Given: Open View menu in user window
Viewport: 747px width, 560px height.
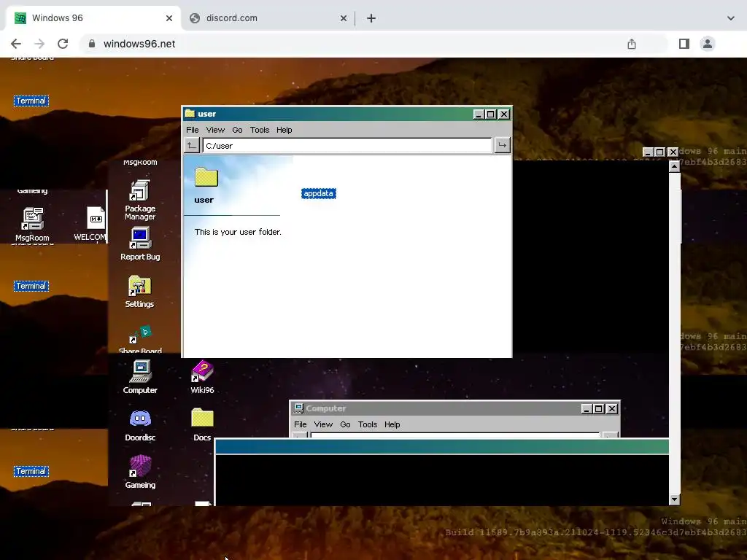Looking at the screenshot, I should tap(215, 130).
